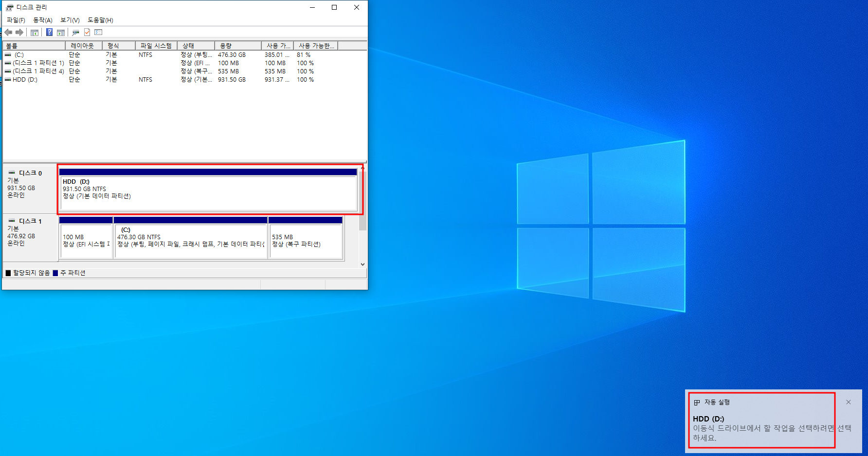Click the drive icon beside HDD (D:) row

[x=8, y=80]
